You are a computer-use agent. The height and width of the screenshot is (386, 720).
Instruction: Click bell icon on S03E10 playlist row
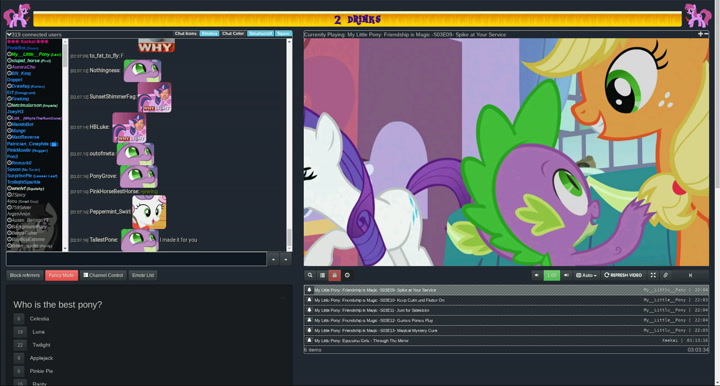pos(309,300)
